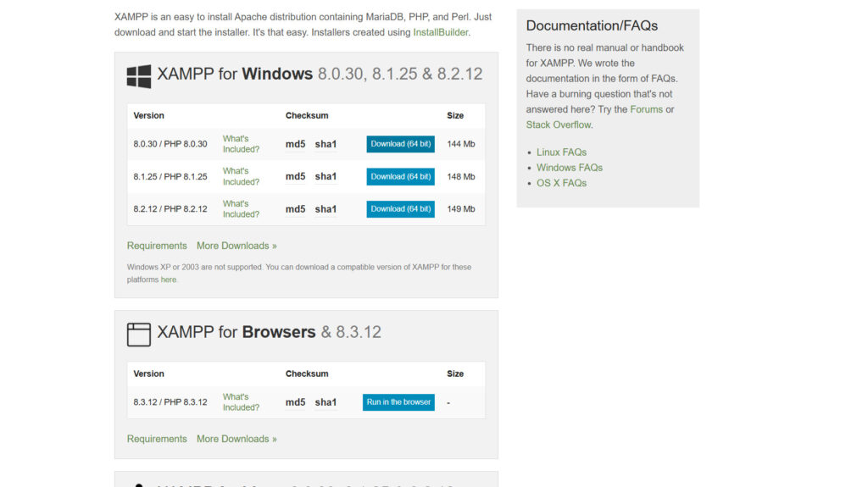Click the browser window icon beside XAMPP for Browsers

(139, 335)
